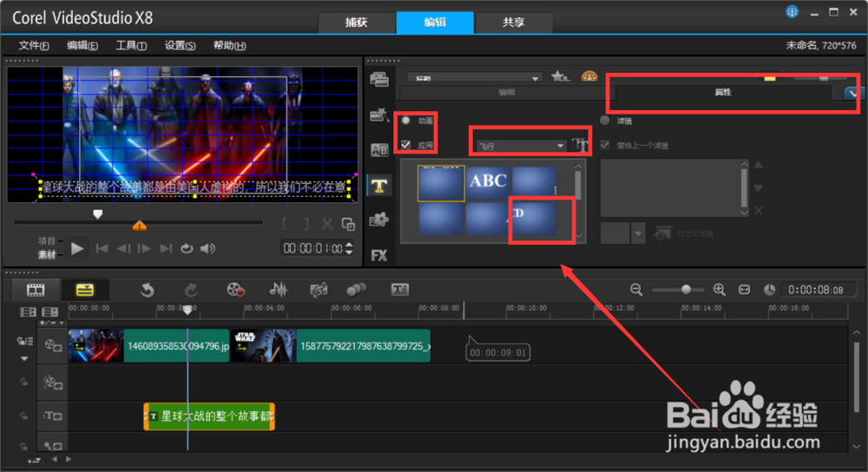Toggle ripple editing lock icon
Screen dimensions: 868x472
click(25, 341)
